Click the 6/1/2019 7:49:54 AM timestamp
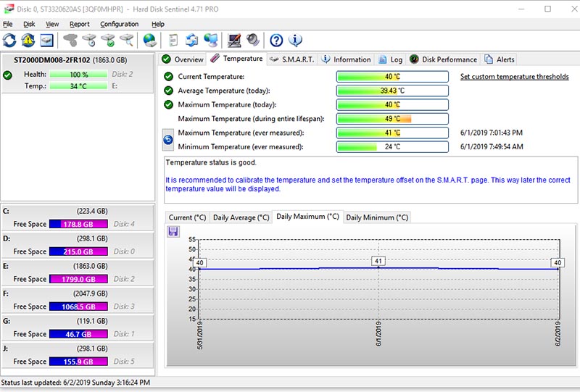The image size is (580, 392). (x=492, y=147)
